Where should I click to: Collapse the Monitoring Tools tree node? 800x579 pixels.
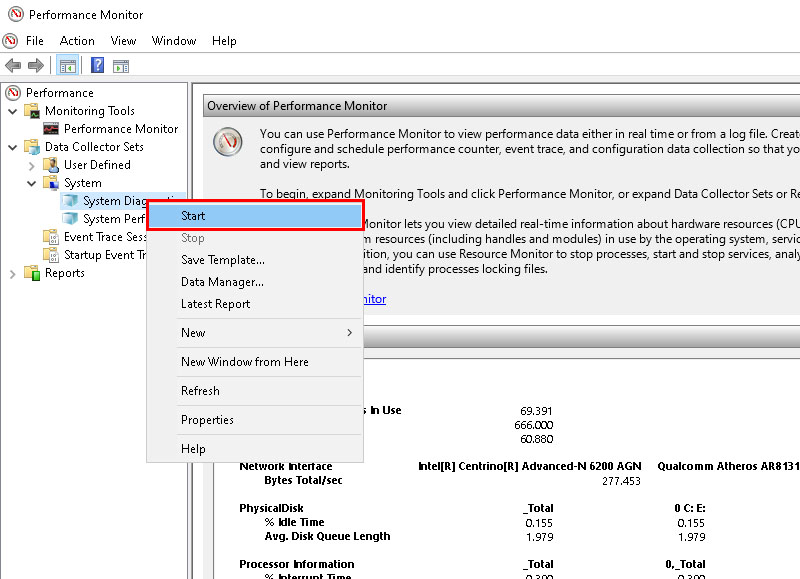click(13, 111)
